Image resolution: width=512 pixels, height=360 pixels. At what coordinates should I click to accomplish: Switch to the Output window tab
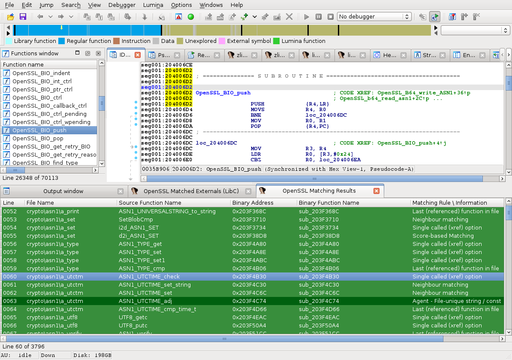coord(63,191)
